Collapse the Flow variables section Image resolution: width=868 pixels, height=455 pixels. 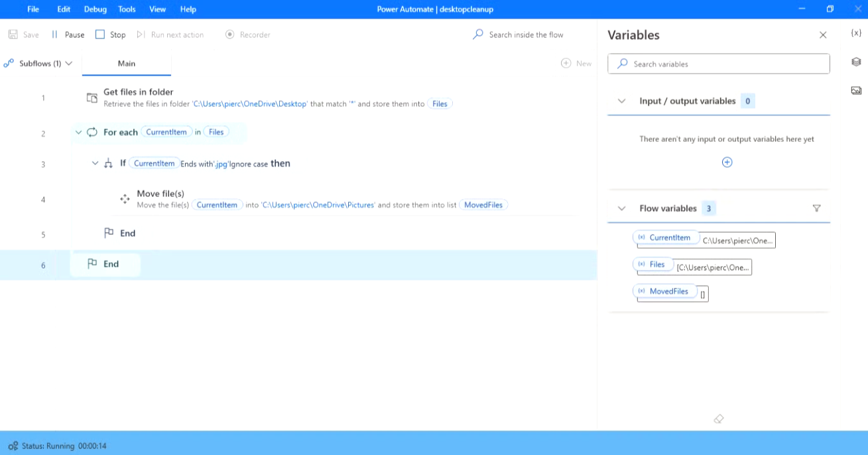coord(621,208)
